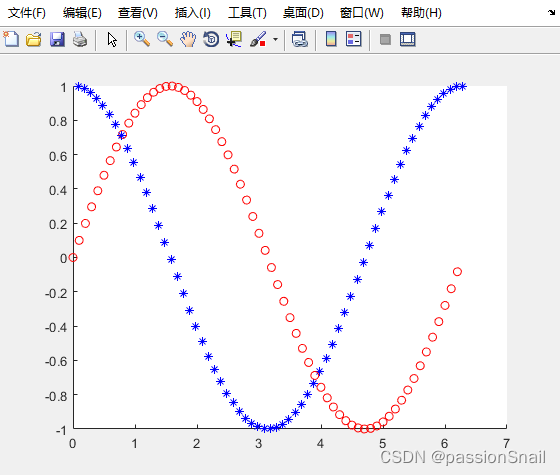Insert a colorbar from the toolbar
This screenshot has height=475, width=560.
pos(331,39)
